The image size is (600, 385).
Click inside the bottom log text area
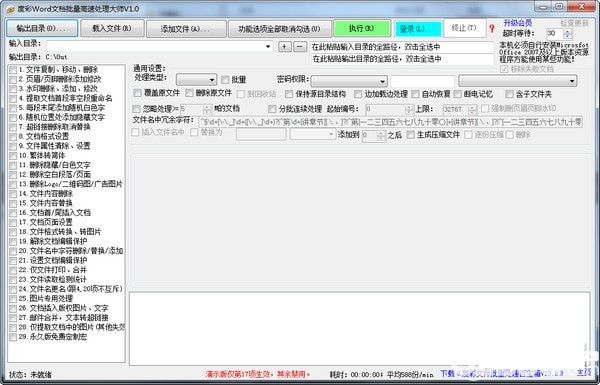tap(360, 328)
